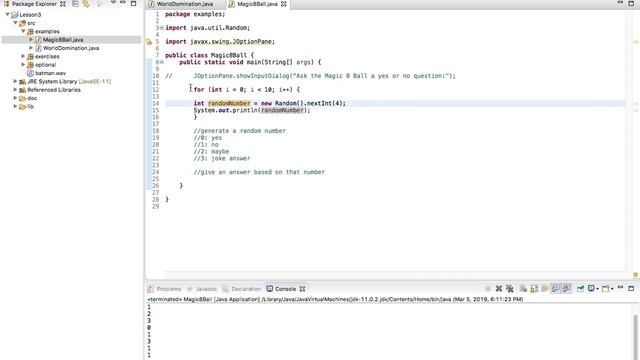This screenshot has height=360, width=640.
Task: Toggle Word Wrap in the console toolbar
Action: click(x=544, y=289)
